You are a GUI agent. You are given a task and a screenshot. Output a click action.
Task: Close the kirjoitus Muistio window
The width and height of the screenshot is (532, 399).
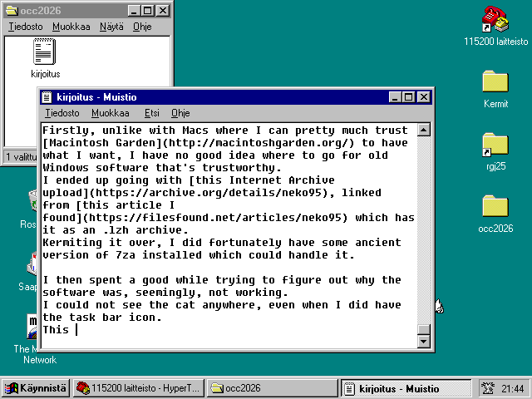424,97
